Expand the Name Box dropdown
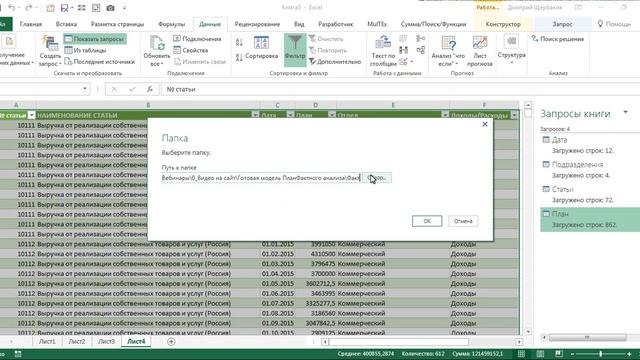Viewport: 640px width, 360px height. point(85,89)
